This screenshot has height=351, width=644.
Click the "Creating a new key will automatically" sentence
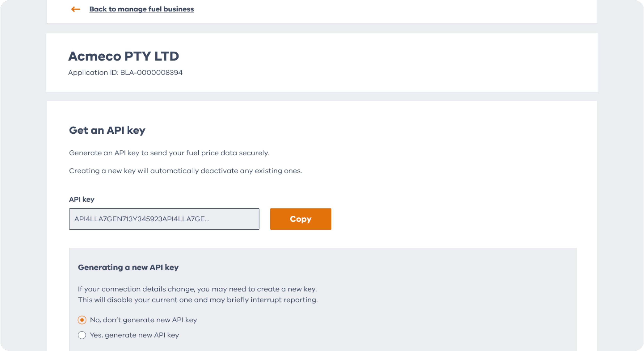pyautogui.click(x=186, y=171)
